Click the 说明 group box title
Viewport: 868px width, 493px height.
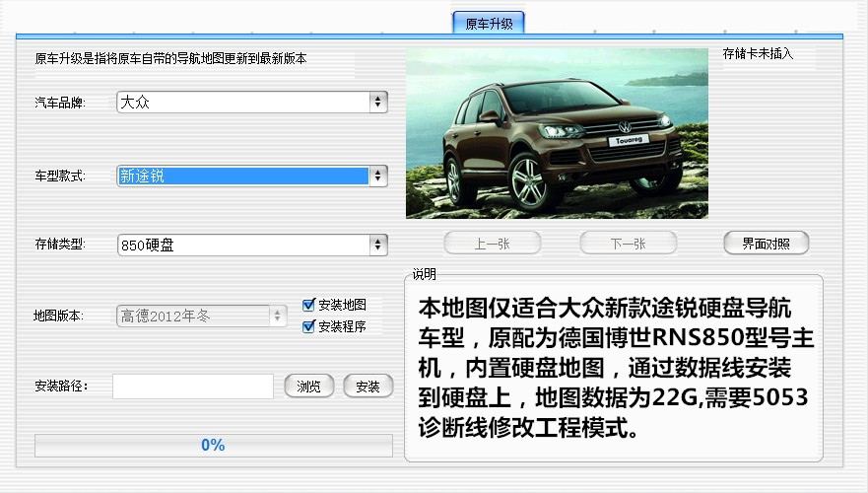point(424,274)
